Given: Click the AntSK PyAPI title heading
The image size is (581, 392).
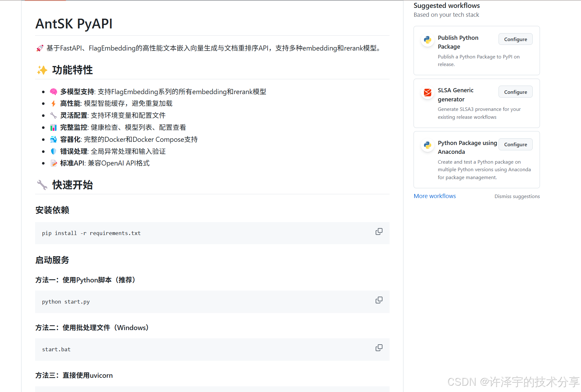Looking at the screenshot, I should tap(74, 24).
